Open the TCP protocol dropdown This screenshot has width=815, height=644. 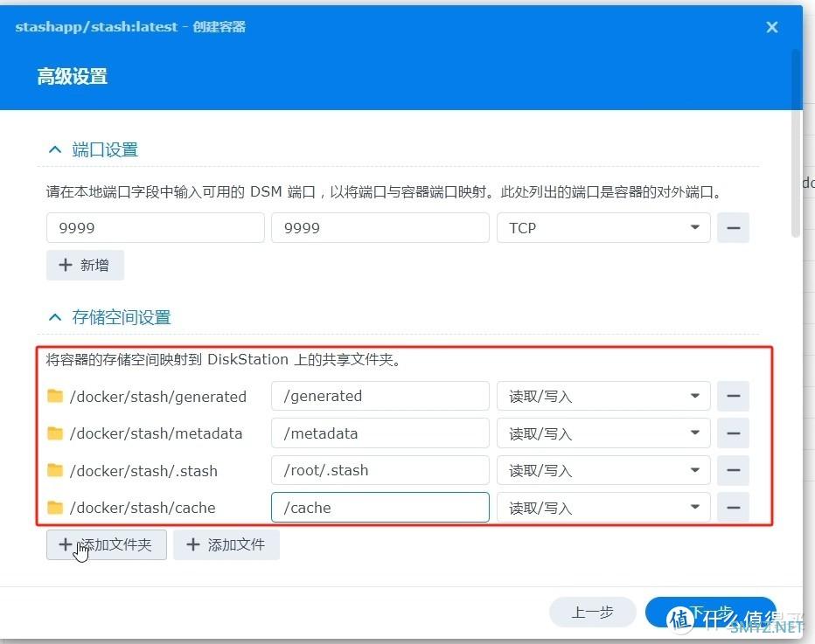pyautogui.click(x=603, y=227)
